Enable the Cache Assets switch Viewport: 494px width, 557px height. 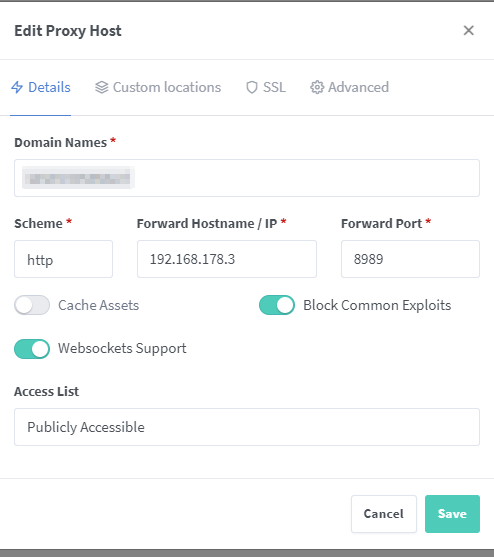click(32, 305)
